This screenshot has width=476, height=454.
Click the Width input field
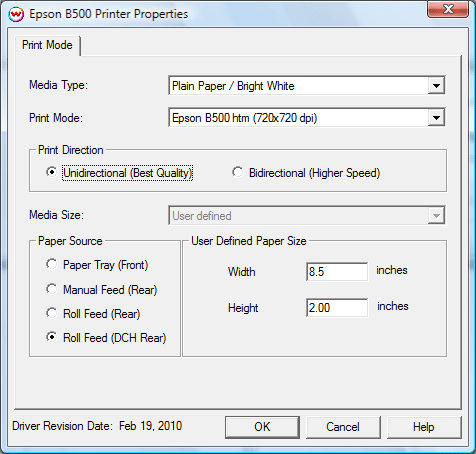pos(337,272)
